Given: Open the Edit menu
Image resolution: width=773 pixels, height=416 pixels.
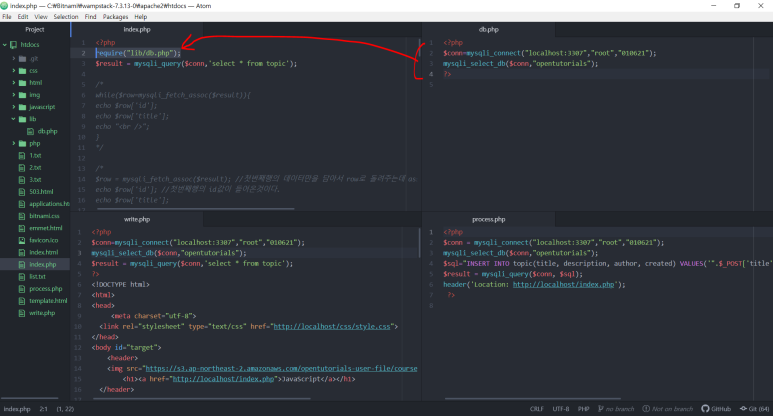Looking at the screenshot, I should [x=23, y=17].
